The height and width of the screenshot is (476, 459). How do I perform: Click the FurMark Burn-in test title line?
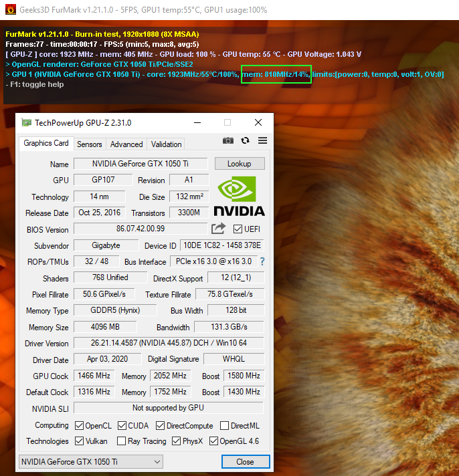click(102, 34)
